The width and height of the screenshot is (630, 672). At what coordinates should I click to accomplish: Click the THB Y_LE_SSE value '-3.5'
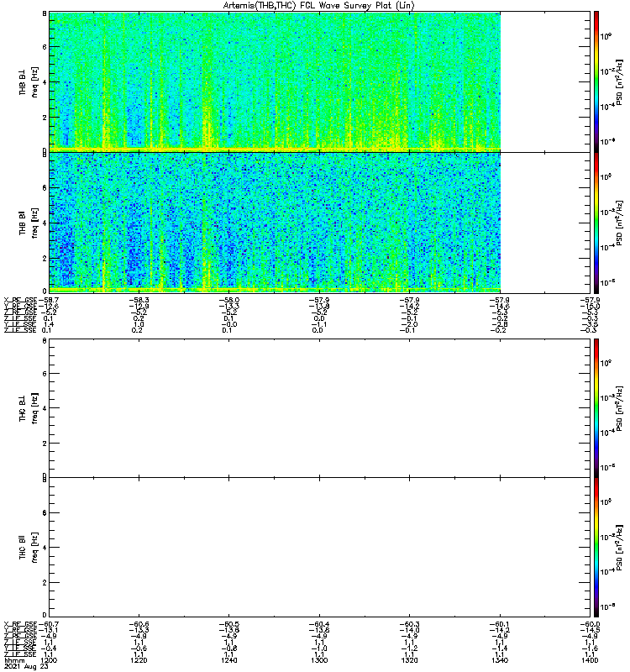(591, 324)
